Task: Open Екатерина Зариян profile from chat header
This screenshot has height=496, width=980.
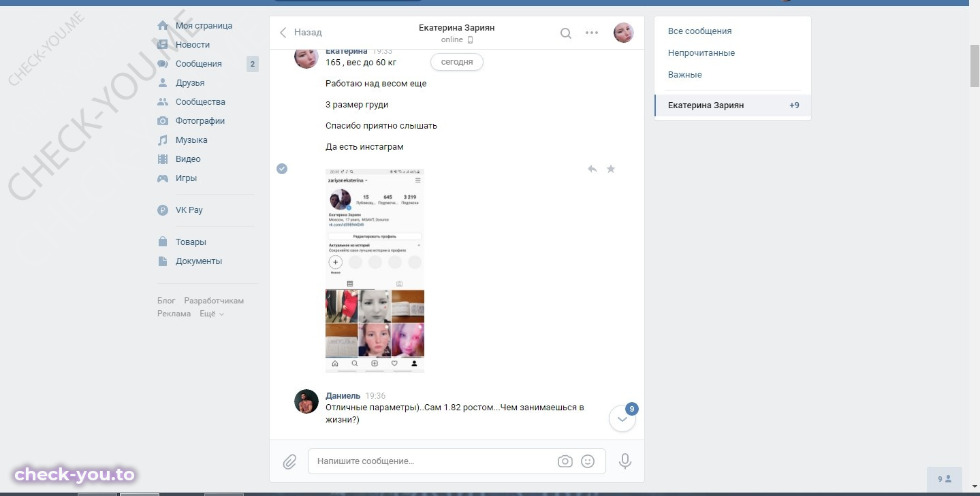Action: coord(457,28)
